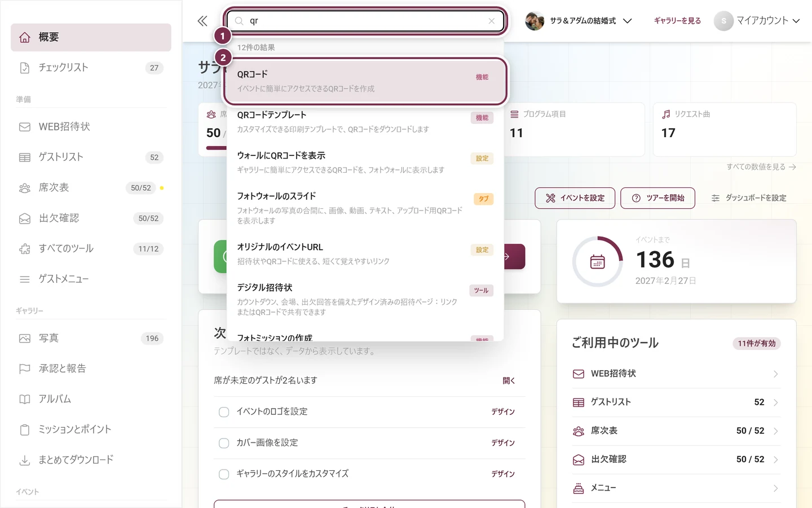The image size is (812, 508).
Task: Click the 写真 image icon in sidebar
Action: point(25,339)
